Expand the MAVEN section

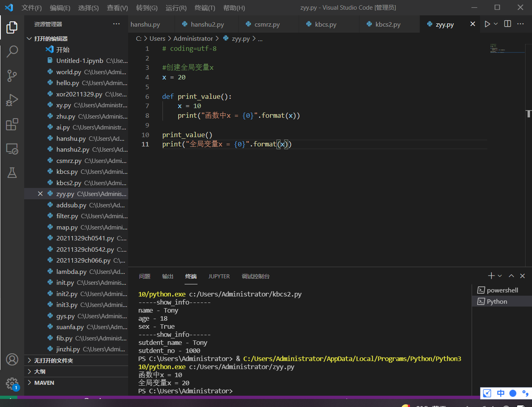point(44,383)
